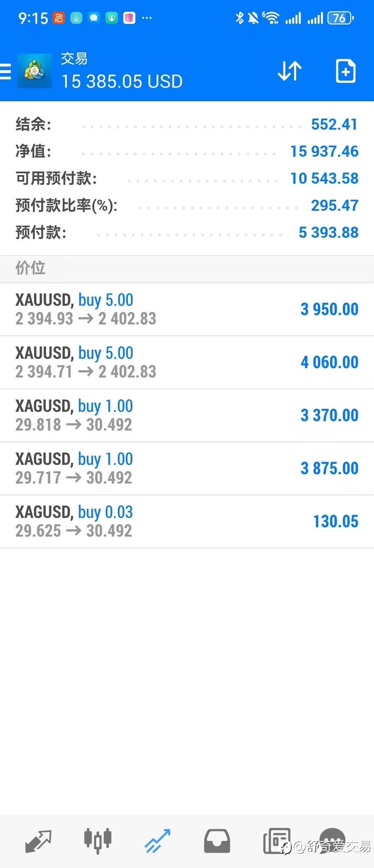This screenshot has width=374, height=868.
Task: Open the News newspaper icon
Action: pyautogui.click(x=277, y=841)
